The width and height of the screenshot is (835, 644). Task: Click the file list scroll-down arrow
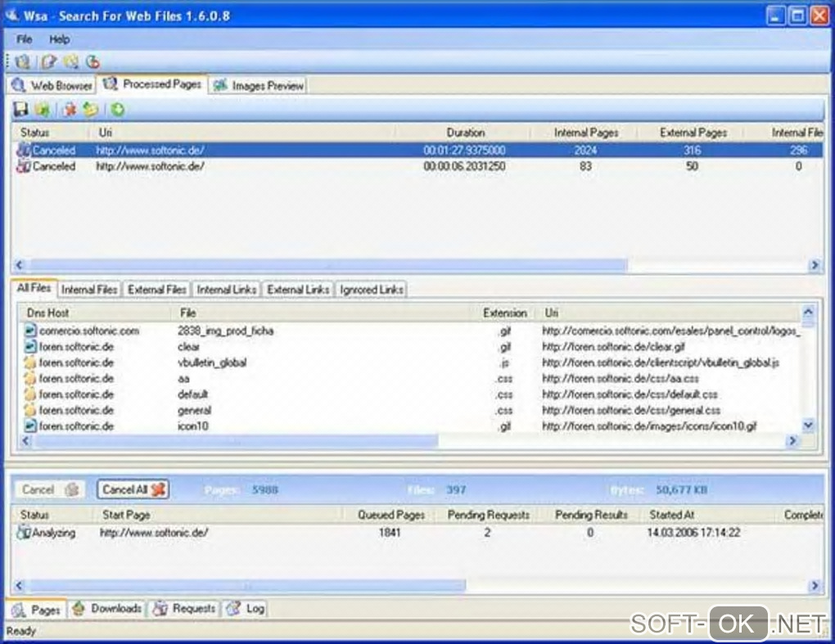click(x=808, y=425)
